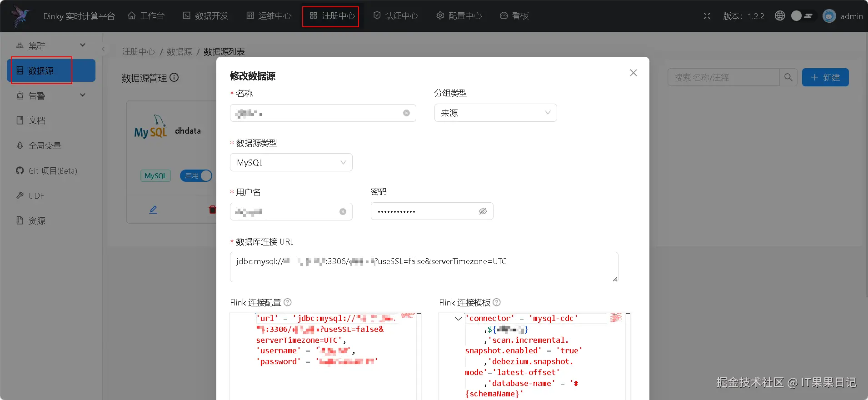Open the 数据开发 data development menu

(205, 16)
